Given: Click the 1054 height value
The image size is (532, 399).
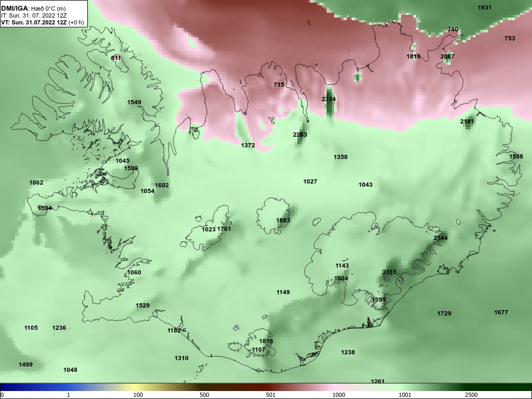Looking at the screenshot, I should (147, 191).
